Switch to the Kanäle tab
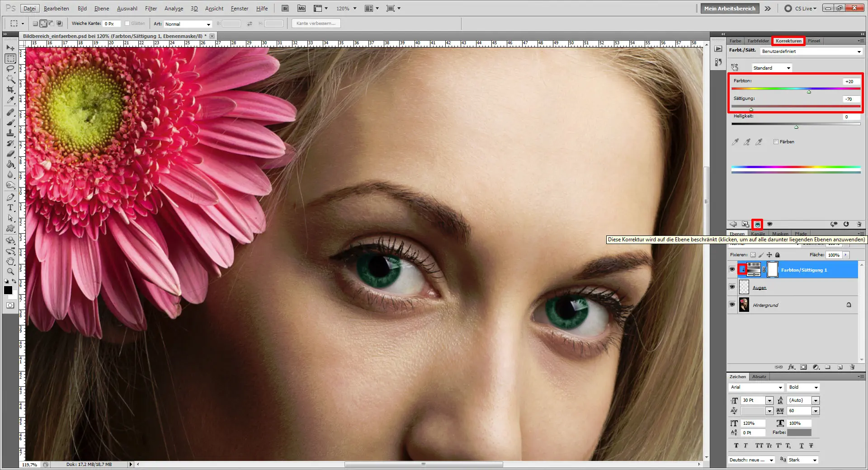Screen dimensions: 868x470 click(758, 234)
